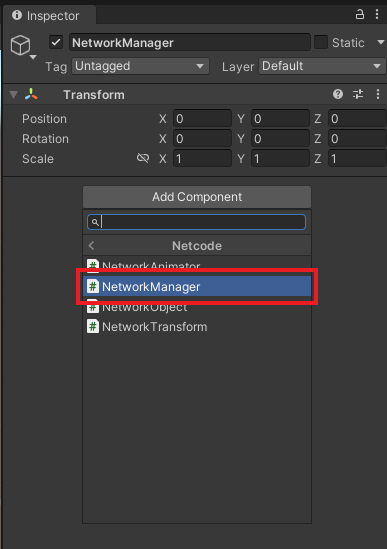The image size is (387, 549).
Task: Open the icon picker dropdown arrow
Action: [x=33, y=57]
